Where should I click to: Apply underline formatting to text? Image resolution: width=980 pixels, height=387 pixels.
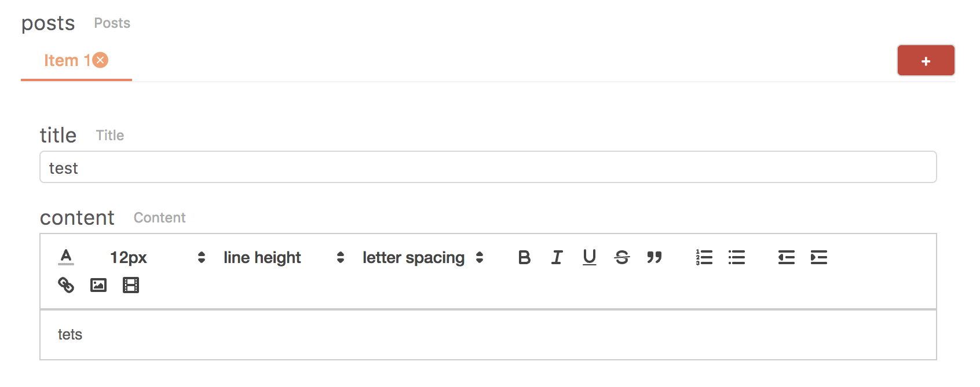[589, 257]
